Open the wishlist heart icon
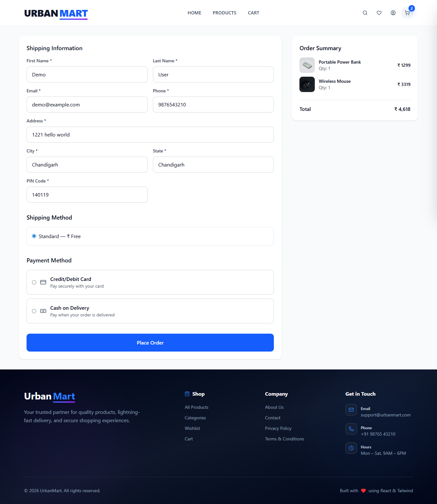Screen dimensions: 437x504 coord(379,13)
